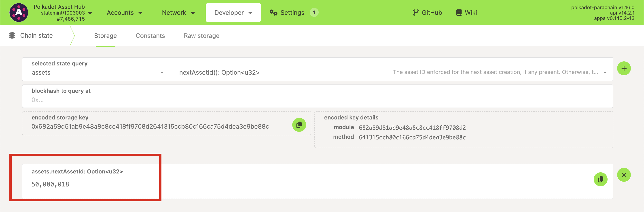The image size is (644, 212).
Task: Copy the encoded storage key
Action: tap(299, 125)
